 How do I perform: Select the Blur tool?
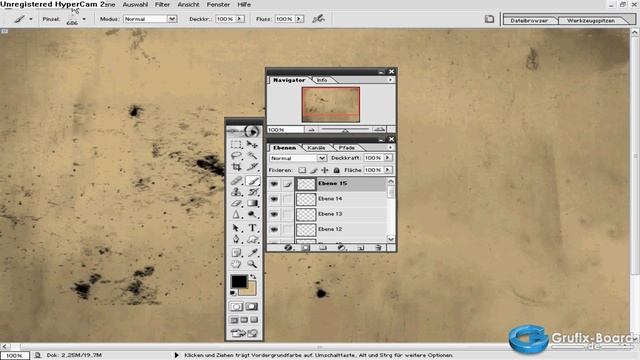pyautogui.click(x=236, y=214)
